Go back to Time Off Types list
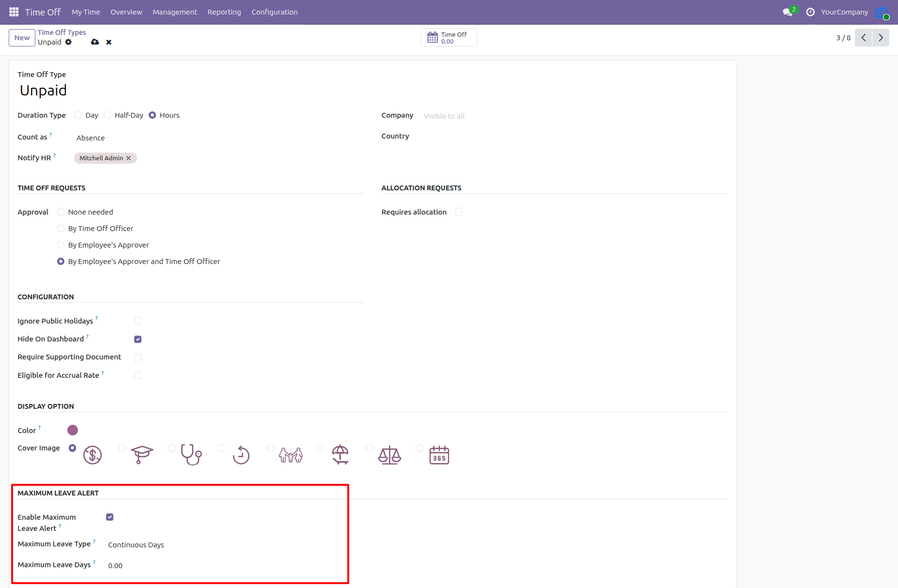Viewport: 898px width, 588px height. [x=62, y=32]
